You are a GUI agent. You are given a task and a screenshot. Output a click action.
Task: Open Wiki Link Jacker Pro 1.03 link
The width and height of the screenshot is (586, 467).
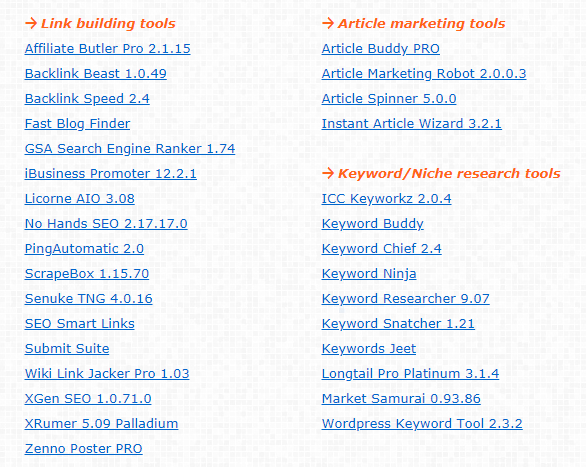click(107, 374)
